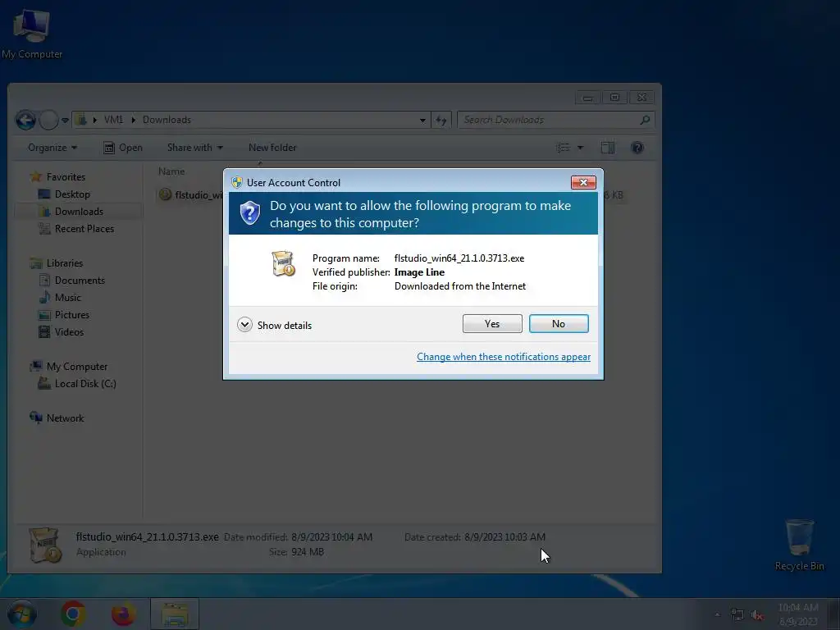
Task: Click the taskbar clock
Action: point(797,614)
